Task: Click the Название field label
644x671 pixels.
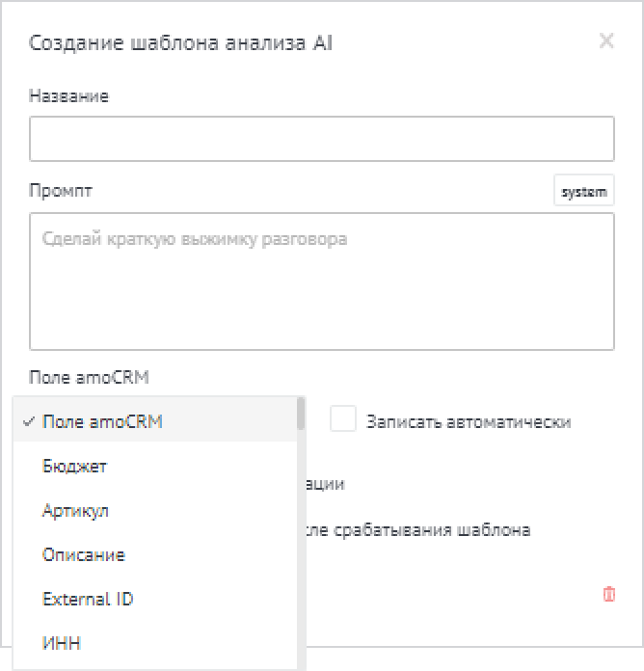Action: (x=68, y=96)
